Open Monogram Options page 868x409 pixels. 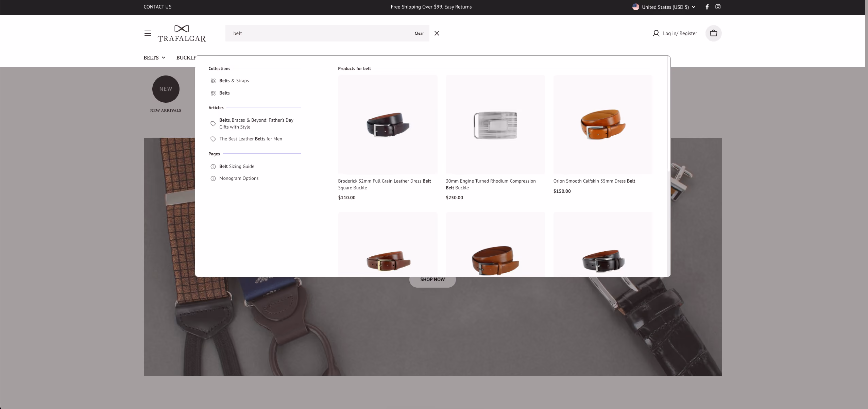[239, 178]
